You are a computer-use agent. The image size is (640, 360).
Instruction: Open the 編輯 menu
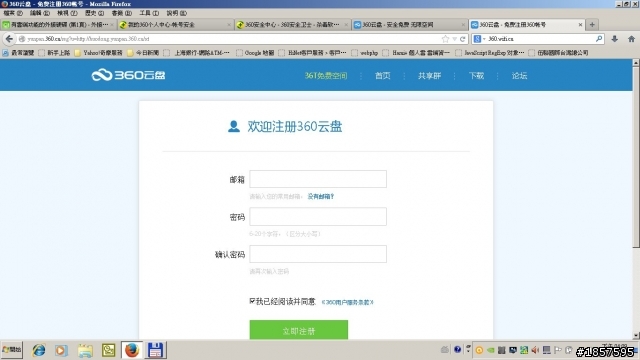pyautogui.click(x=40, y=13)
